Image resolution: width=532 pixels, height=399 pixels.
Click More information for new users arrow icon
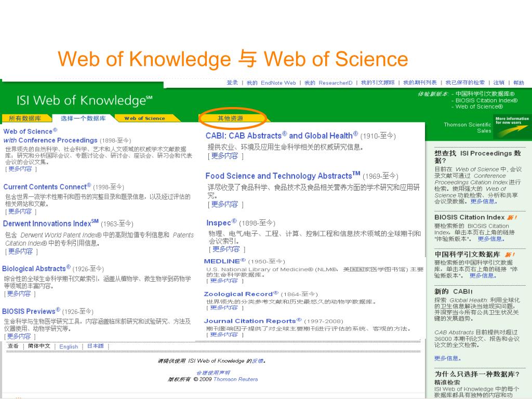click(512, 127)
